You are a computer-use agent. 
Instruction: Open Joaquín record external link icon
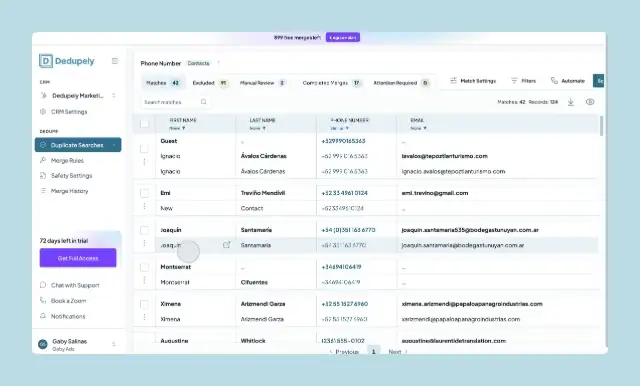point(227,245)
